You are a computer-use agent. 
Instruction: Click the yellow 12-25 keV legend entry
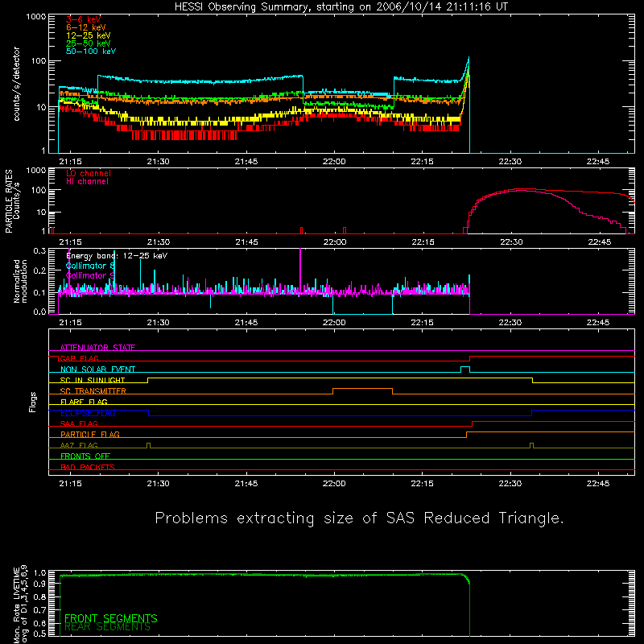89,35
